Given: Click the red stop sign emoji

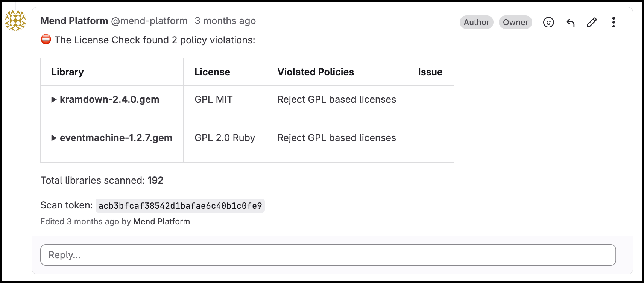Looking at the screenshot, I should (46, 39).
